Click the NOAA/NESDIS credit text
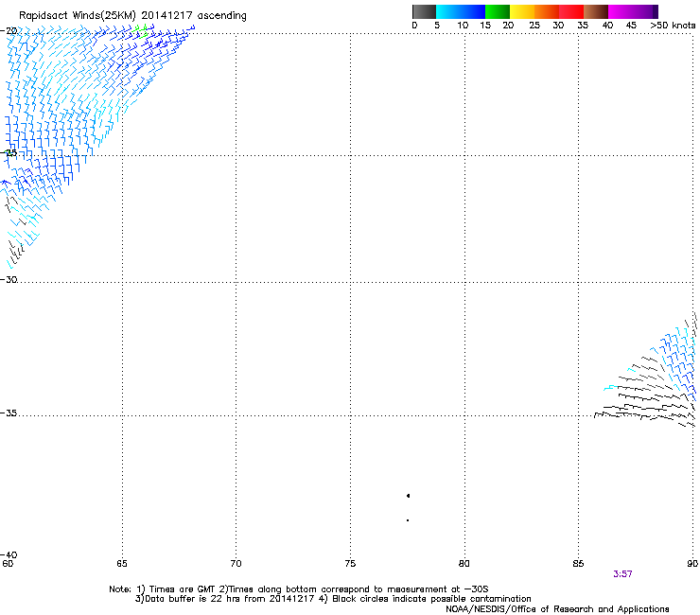 (557, 609)
